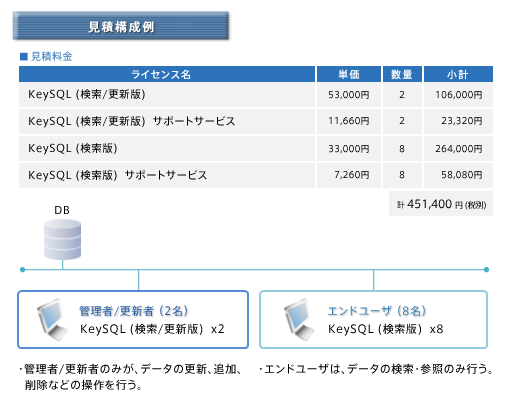Click the subtotal 106,000円
This screenshot has width=510, height=415.
point(459,95)
